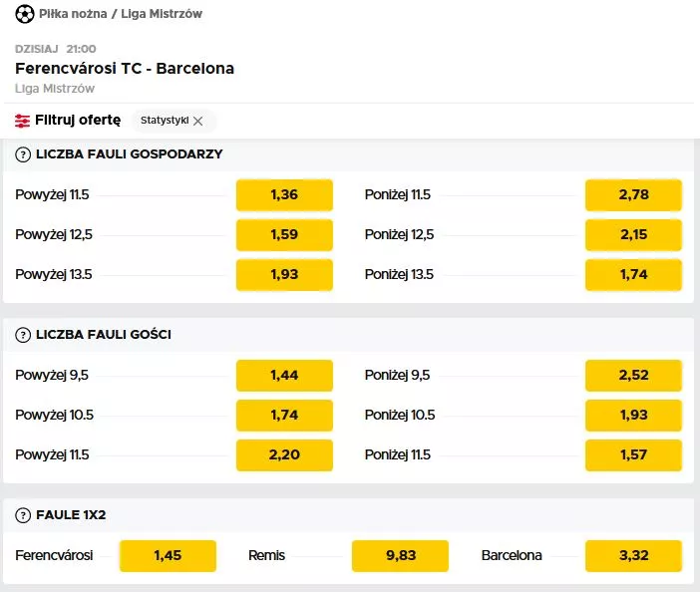Go to Piłka nożna breadcrumb
Image resolution: width=700 pixels, height=592 pixels.
click(73, 14)
